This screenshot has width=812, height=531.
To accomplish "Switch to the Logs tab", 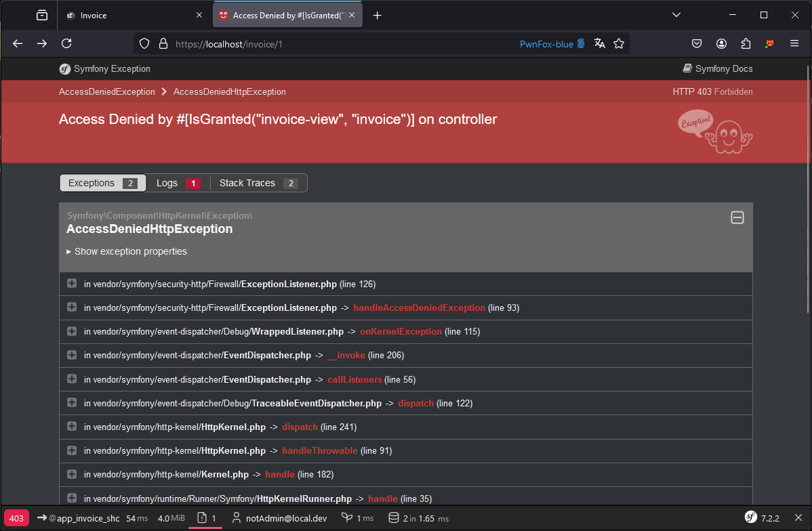I will [178, 183].
